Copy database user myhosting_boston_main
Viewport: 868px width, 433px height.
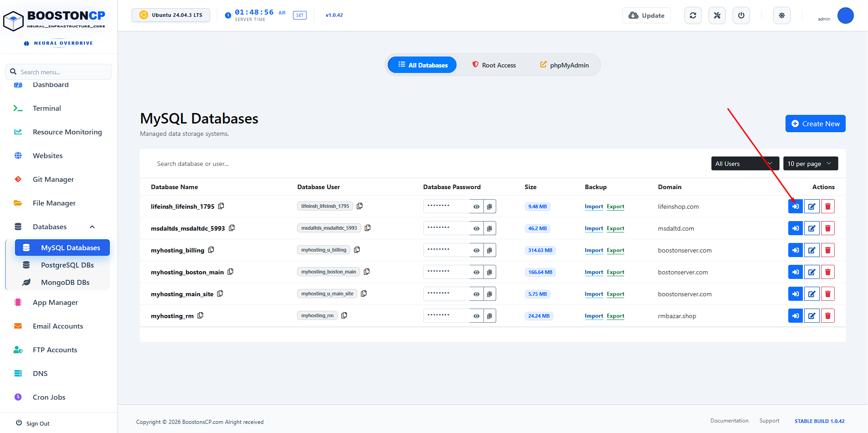(367, 272)
